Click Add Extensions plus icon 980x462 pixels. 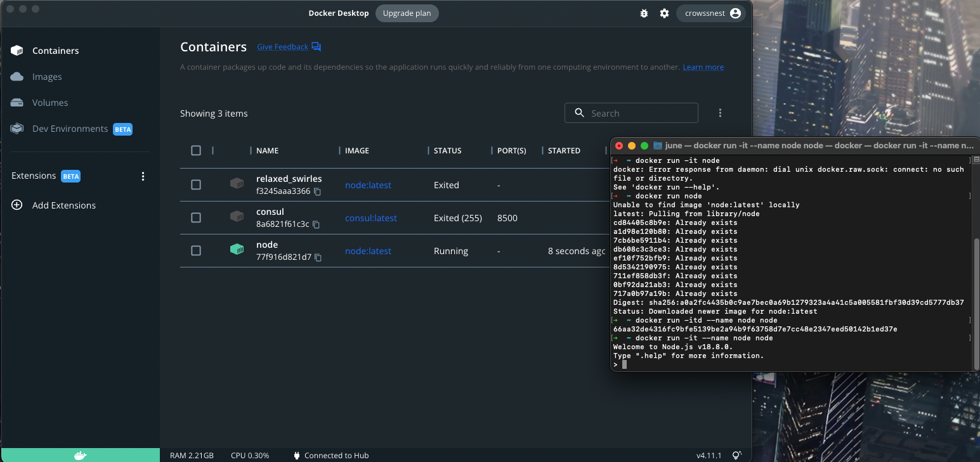[x=17, y=205]
